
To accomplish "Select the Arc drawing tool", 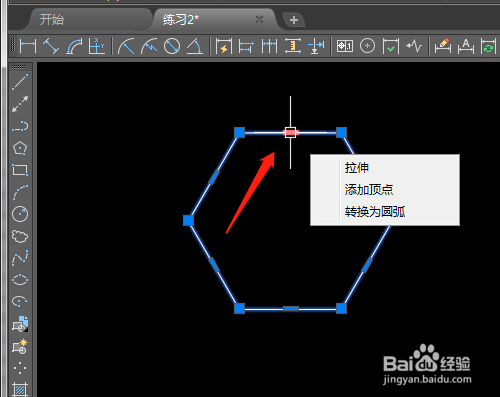I will pos(20,192).
